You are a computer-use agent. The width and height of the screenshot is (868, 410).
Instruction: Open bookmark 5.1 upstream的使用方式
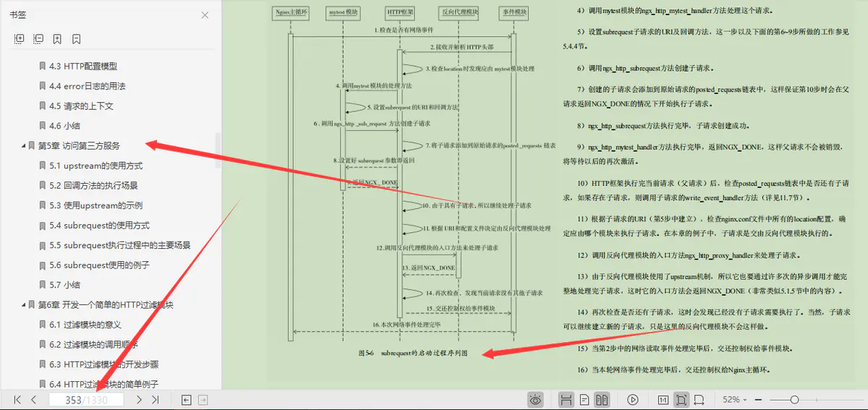point(96,166)
